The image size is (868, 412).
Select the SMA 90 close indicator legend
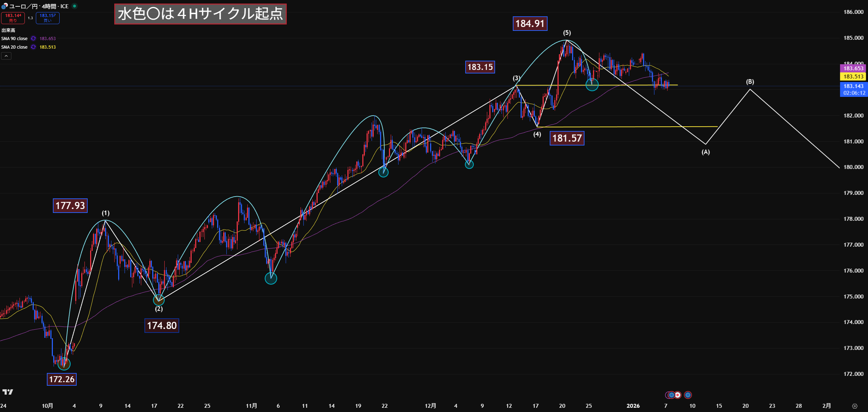(x=14, y=38)
